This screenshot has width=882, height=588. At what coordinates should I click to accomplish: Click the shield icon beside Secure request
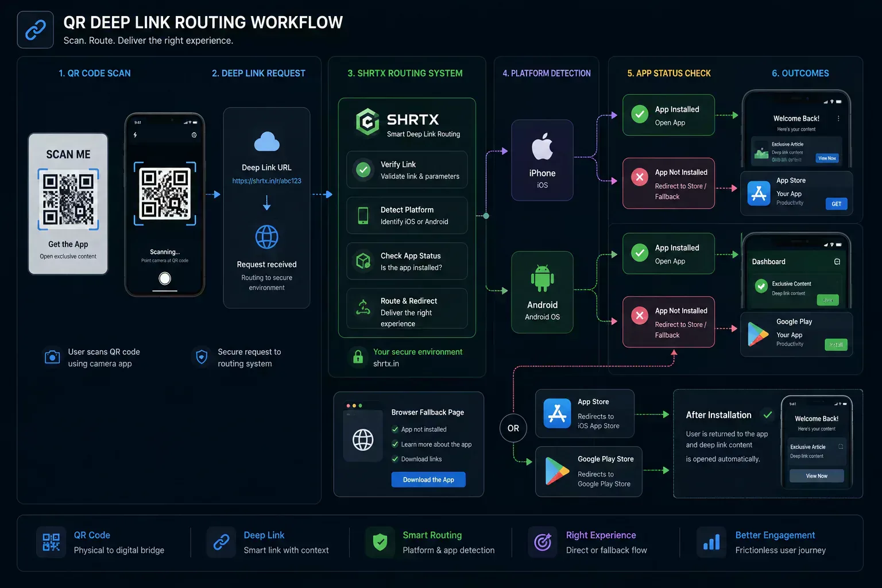click(202, 357)
